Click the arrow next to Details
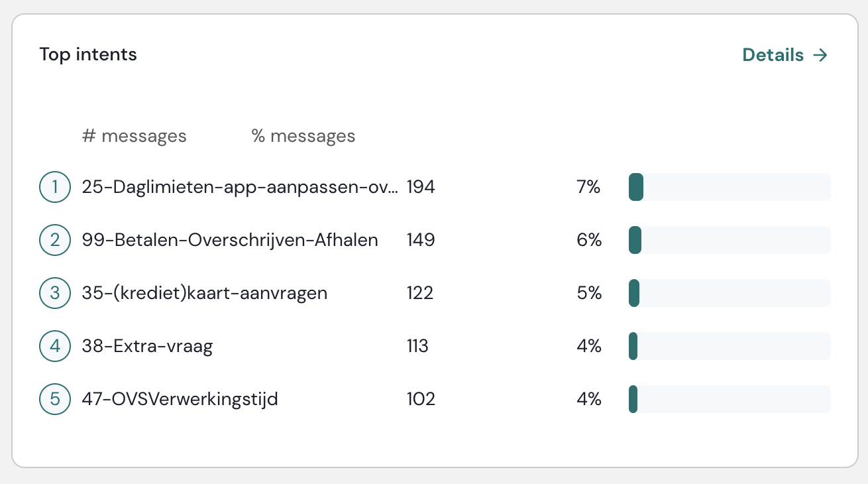868x484 pixels. 820,55
